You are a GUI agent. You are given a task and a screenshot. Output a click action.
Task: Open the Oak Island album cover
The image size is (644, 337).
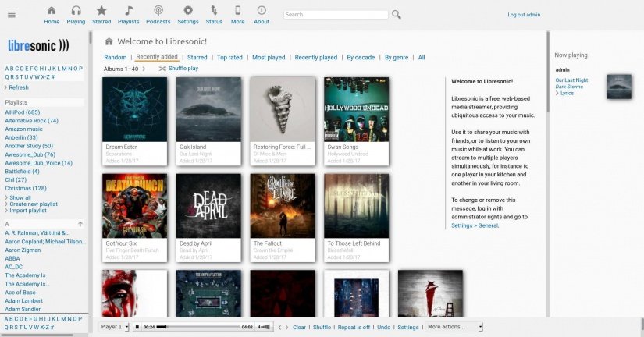(x=208, y=109)
